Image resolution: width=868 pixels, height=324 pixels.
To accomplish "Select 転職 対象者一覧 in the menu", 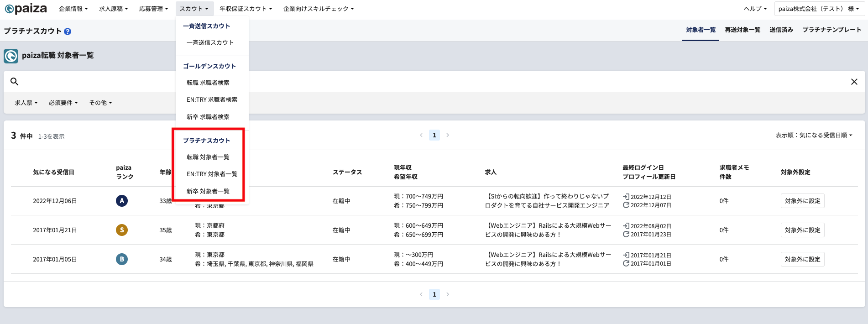I will (208, 157).
